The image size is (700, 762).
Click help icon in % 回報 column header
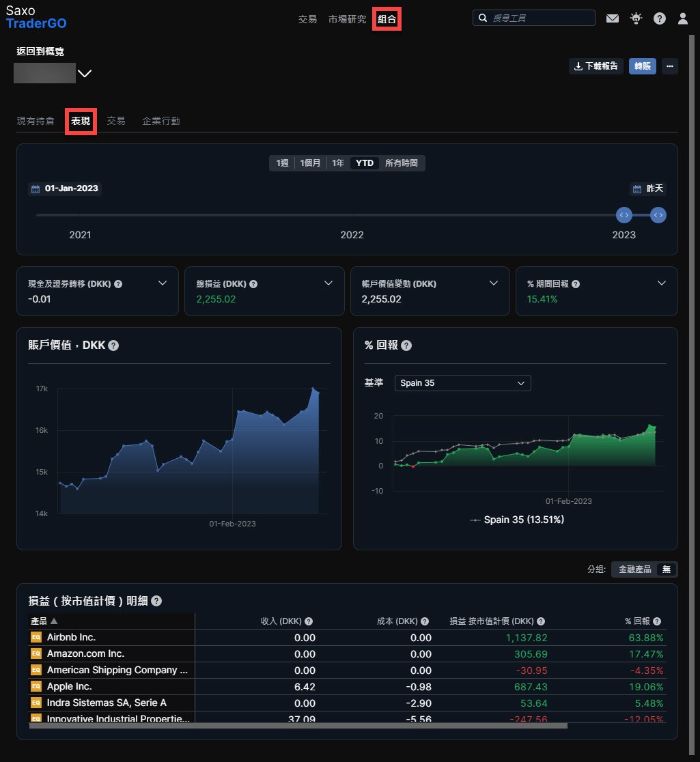[x=657, y=621]
